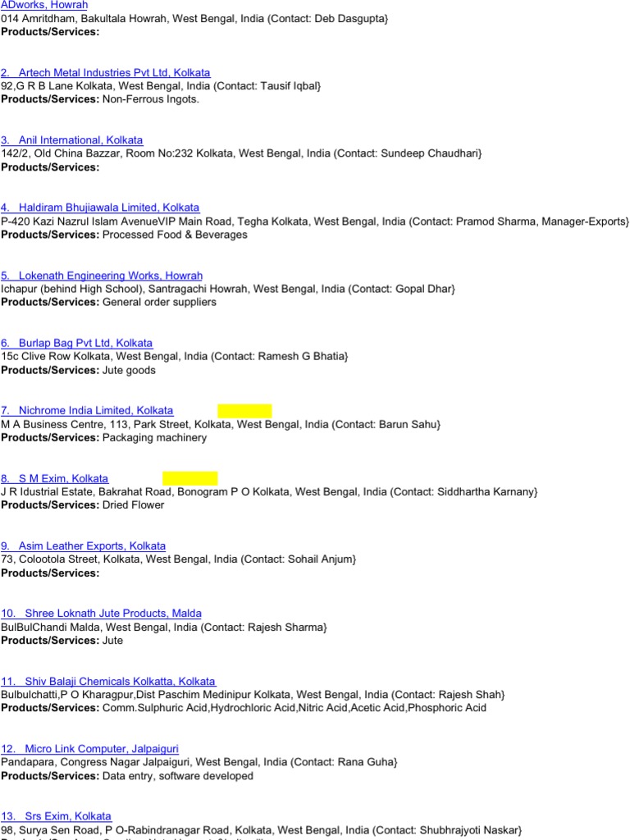Click the 'Non-Ferrous Ingots.' product text
The height and width of the screenshot is (840, 630).
(x=151, y=99)
